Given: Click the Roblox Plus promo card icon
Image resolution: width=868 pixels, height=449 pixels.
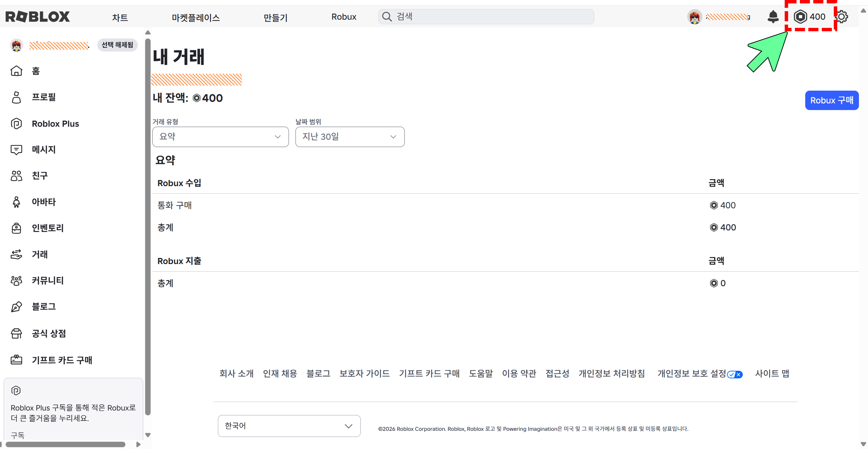Looking at the screenshot, I should [16, 390].
